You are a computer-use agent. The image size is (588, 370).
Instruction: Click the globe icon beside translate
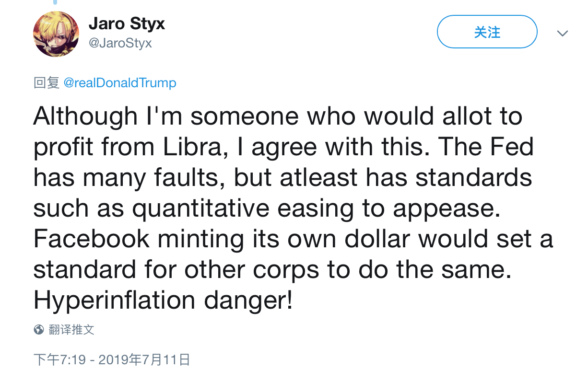point(39,330)
